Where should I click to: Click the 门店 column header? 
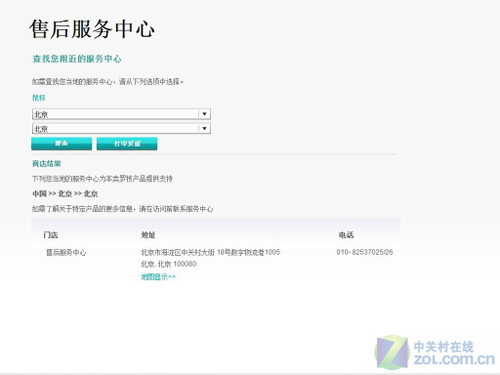click(51, 235)
